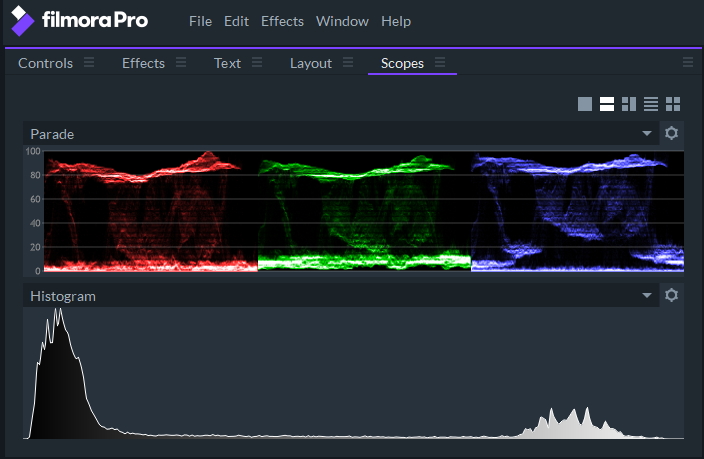Image resolution: width=704 pixels, height=459 pixels.
Task: Switch to the four-scope grid layout
Action: coord(673,104)
